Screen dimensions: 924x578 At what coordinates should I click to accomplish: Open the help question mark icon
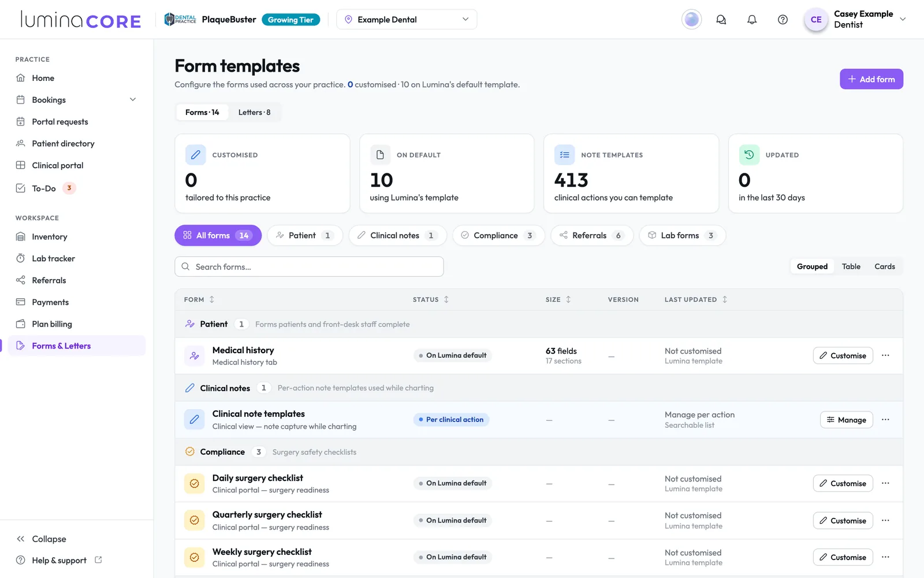[783, 20]
